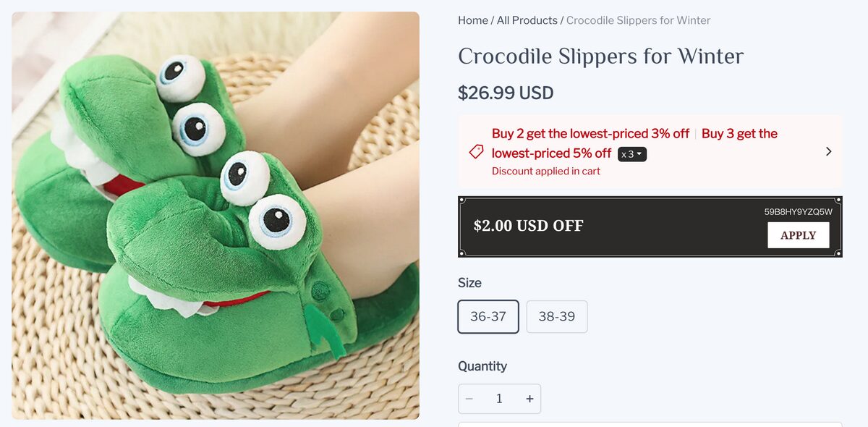Open the All Products page
Viewport: 868px width, 427px height.
point(527,20)
